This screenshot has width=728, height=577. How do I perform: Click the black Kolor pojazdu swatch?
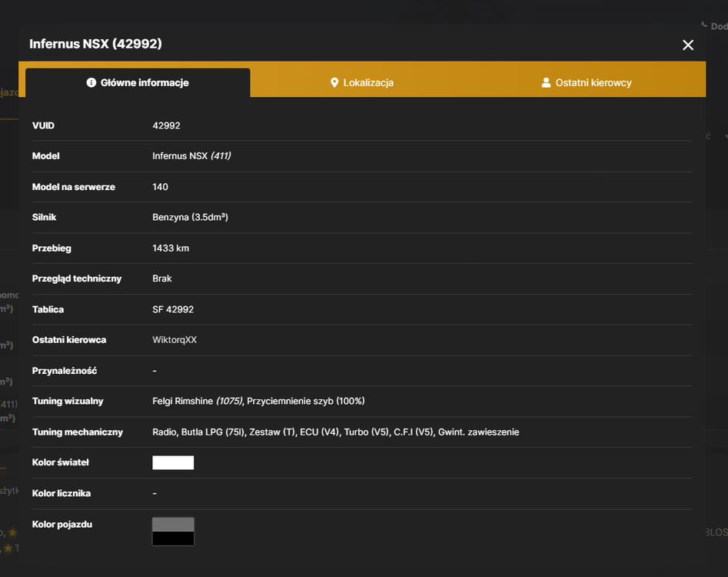[x=173, y=538]
